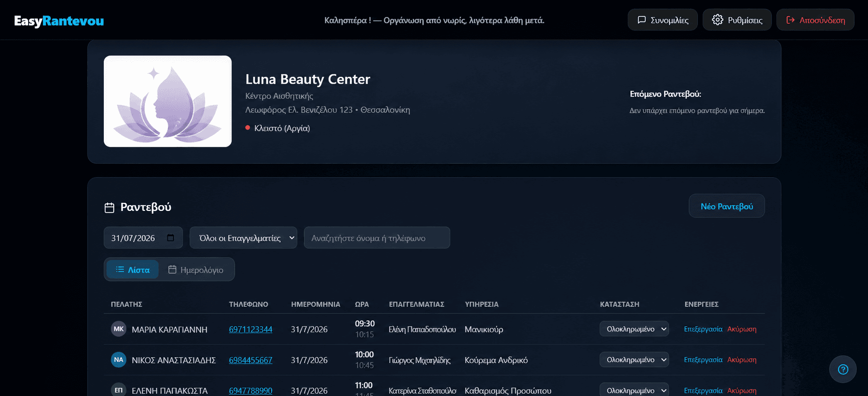Screen dimensions: 868x396
Task: Click Επεξεργασία for ΜΑΡΙΑ ΚΑΡΑΓΙΑΝΝΗ
Action: 703,329
